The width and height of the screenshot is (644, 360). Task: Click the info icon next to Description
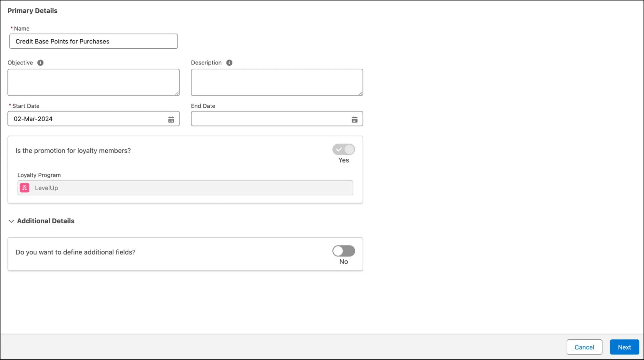tap(229, 63)
